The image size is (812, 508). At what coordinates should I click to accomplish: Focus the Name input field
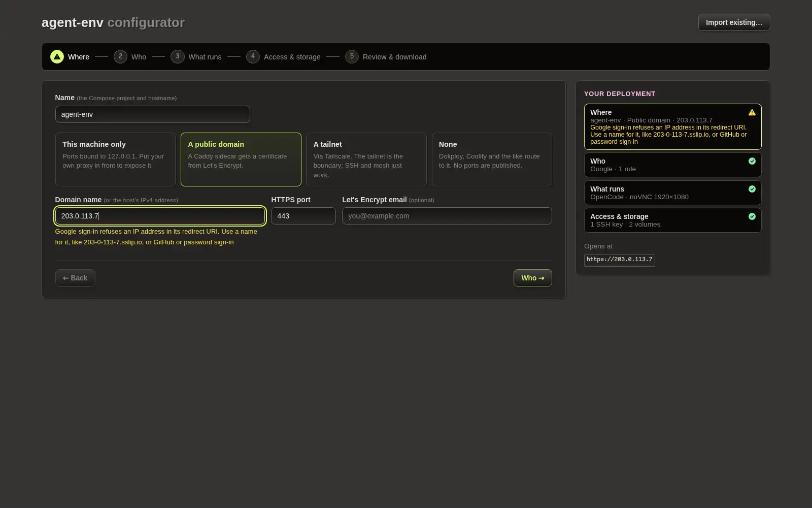(x=152, y=114)
